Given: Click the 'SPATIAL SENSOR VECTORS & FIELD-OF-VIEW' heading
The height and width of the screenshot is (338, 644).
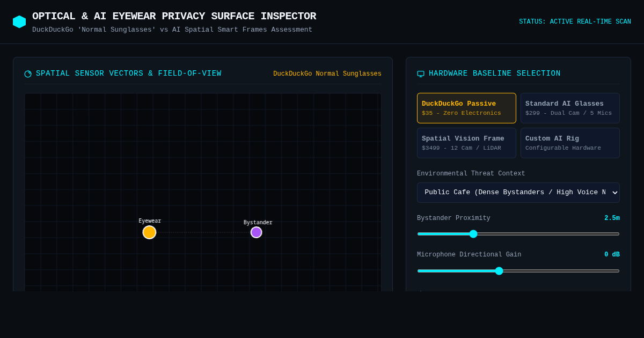Looking at the screenshot, I should click(129, 74).
